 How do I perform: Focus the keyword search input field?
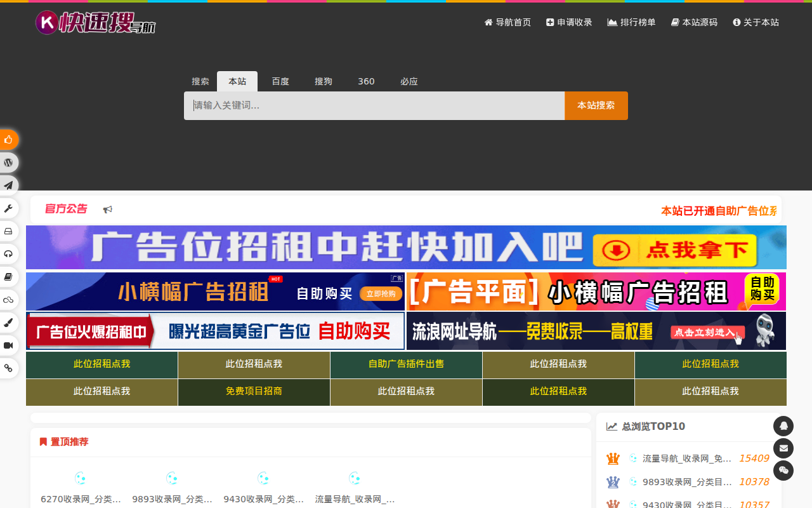click(374, 105)
